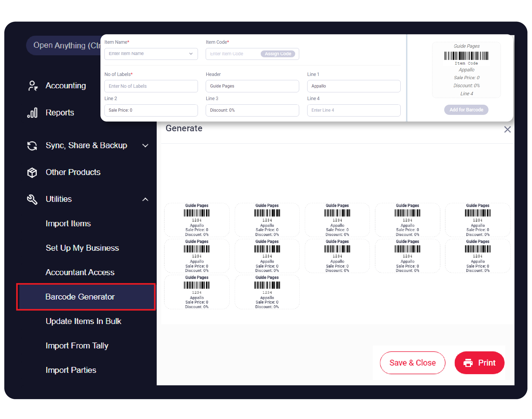Image resolution: width=532 pixels, height=419 pixels.
Task: Click the Other Products box icon
Action: [32, 173]
